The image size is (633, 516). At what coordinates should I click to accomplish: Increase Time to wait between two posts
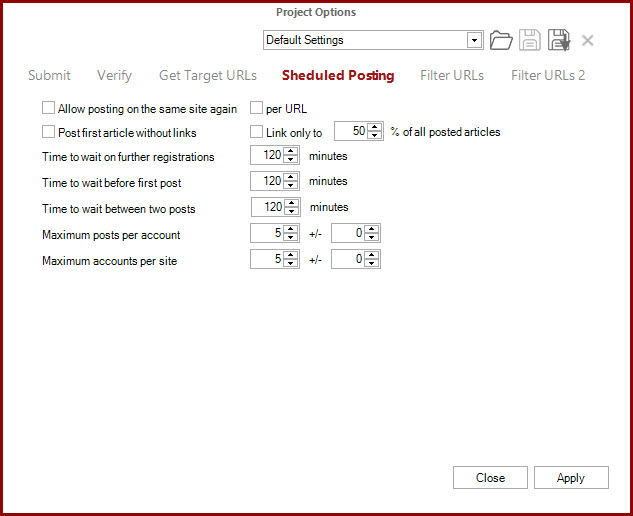291,203
